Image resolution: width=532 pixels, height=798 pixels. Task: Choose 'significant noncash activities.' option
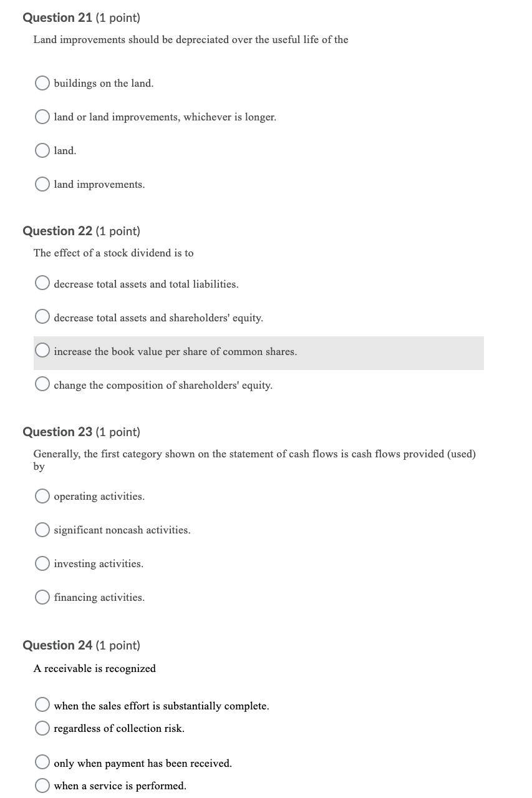tap(42, 529)
